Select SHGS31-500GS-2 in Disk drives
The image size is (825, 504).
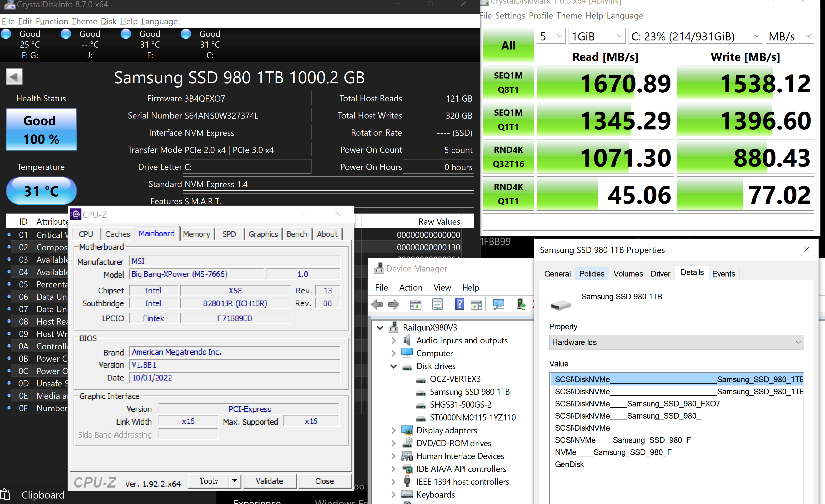(x=460, y=405)
